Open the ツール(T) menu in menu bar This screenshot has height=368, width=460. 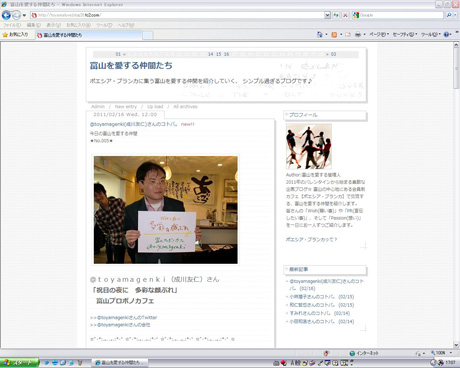pos(104,25)
